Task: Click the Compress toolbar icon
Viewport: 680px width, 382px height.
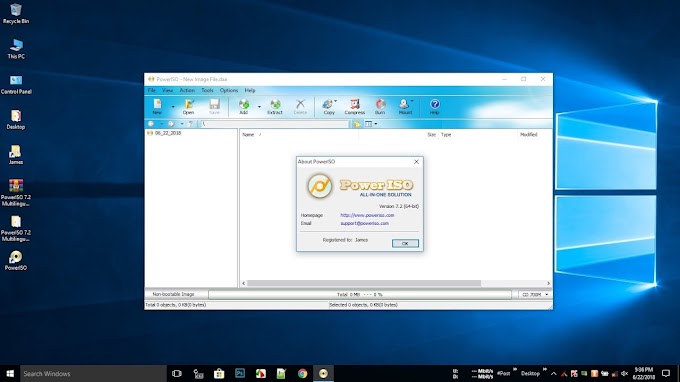Action: coord(355,106)
